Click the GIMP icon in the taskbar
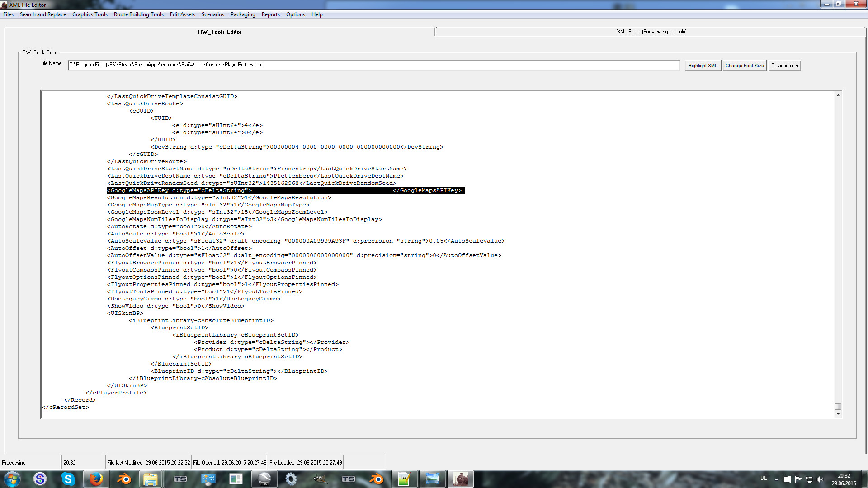Viewport: 868px width, 488px height. [x=320, y=479]
